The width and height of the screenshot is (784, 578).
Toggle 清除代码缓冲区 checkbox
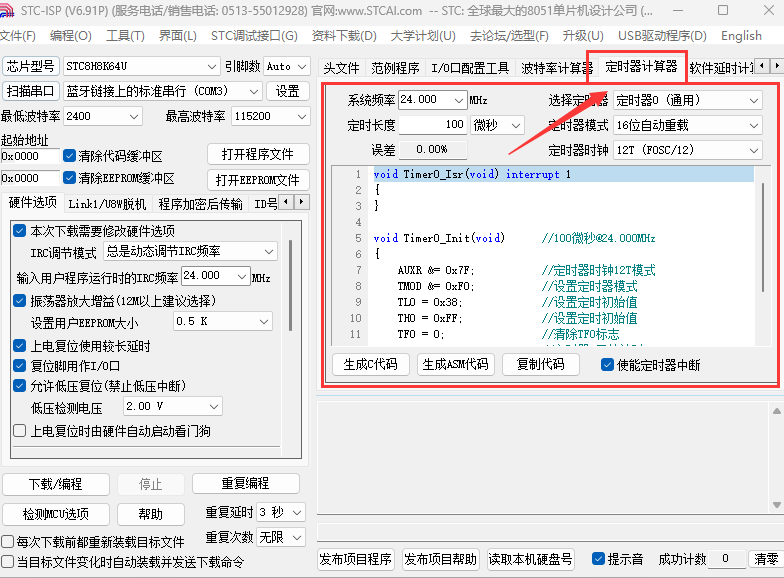pos(70,156)
